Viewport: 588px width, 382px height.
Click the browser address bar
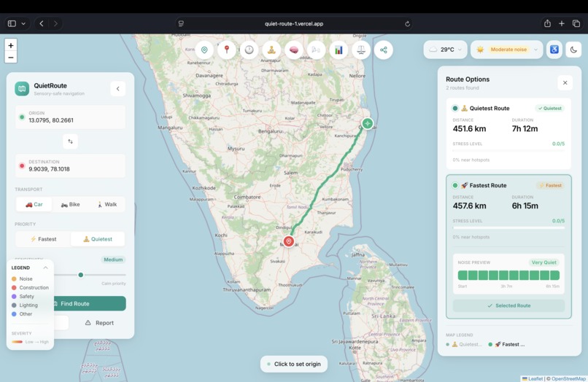click(x=294, y=23)
